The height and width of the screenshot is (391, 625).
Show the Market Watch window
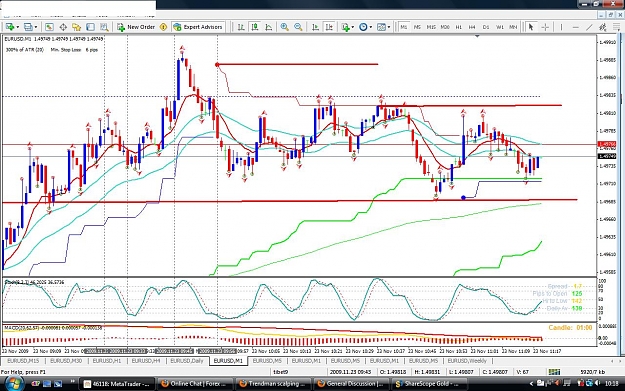(x=49, y=27)
